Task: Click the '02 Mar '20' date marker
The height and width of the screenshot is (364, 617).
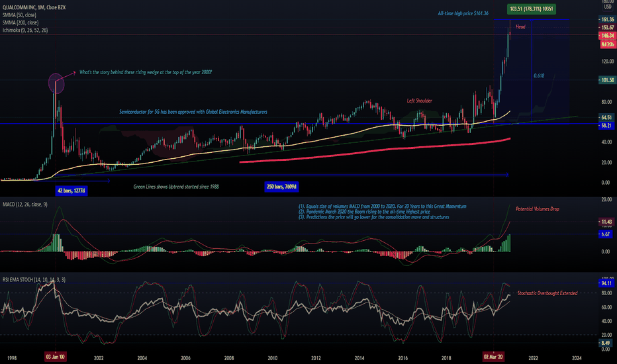Action: pyautogui.click(x=493, y=357)
